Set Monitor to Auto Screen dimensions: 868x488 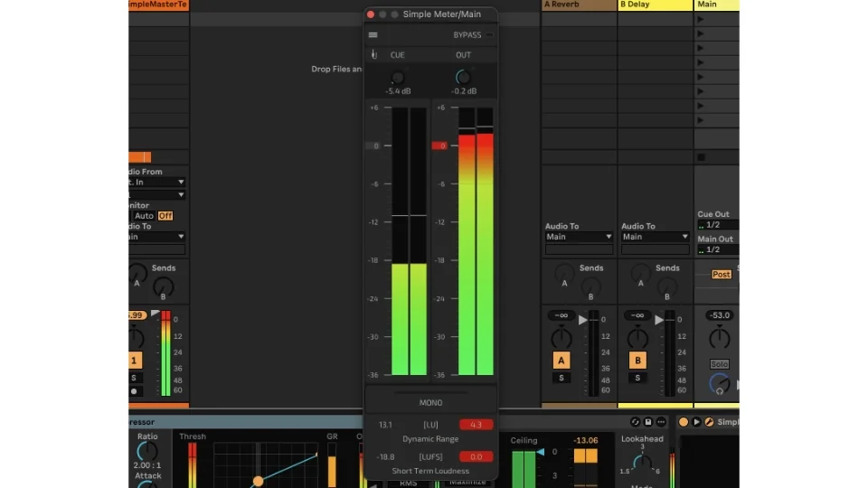[144, 216]
